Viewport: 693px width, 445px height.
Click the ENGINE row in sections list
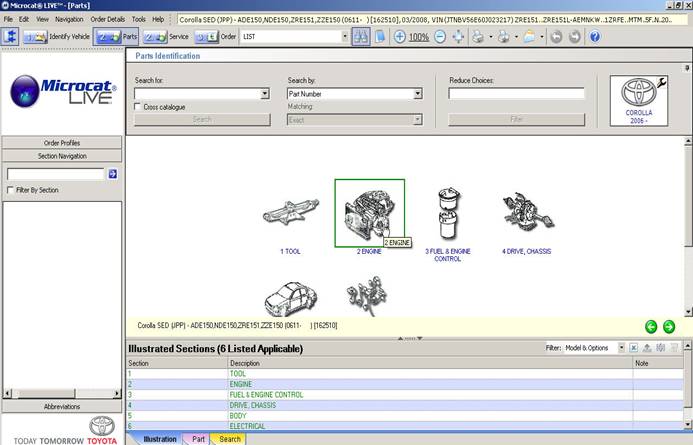coord(404,384)
